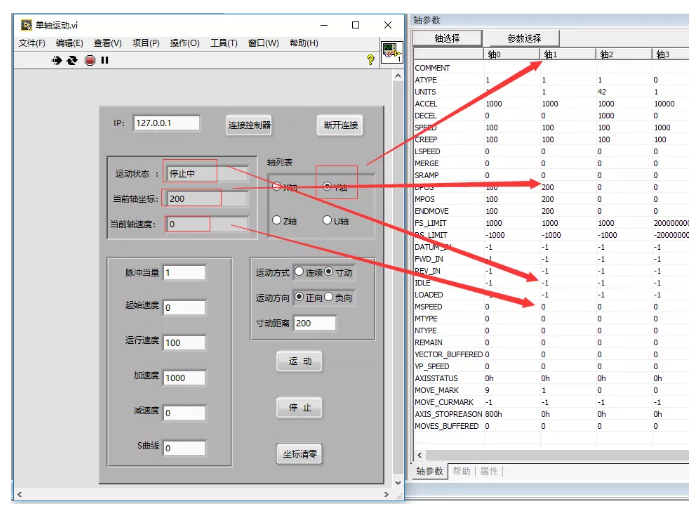Open the 操作(O) menu
The height and width of the screenshot is (514, 697).
184,43
